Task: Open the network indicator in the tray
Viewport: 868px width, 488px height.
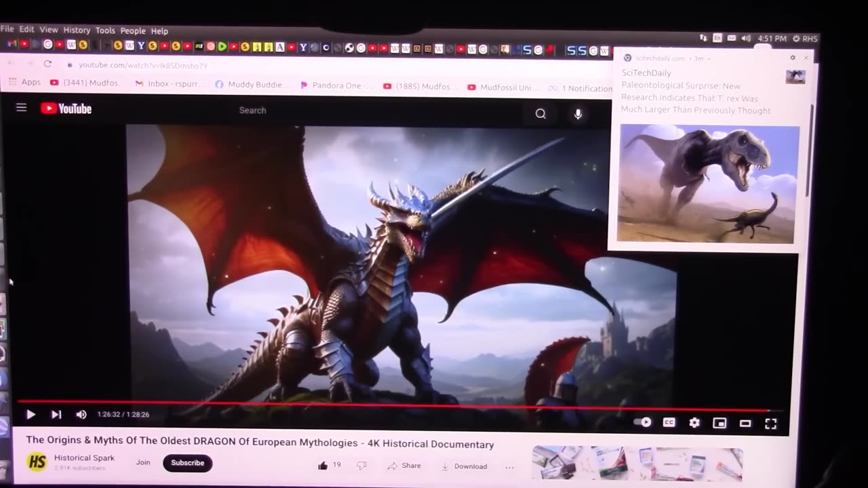Action: [703, 38]
